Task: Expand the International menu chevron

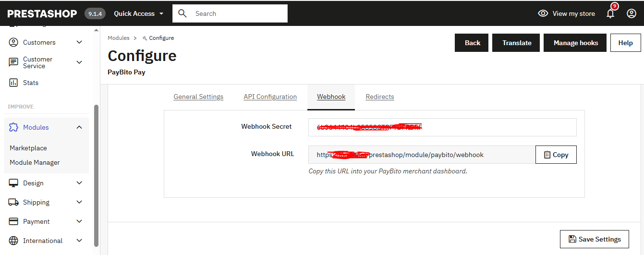Action: pyautogui.click(x=79, y=241)
